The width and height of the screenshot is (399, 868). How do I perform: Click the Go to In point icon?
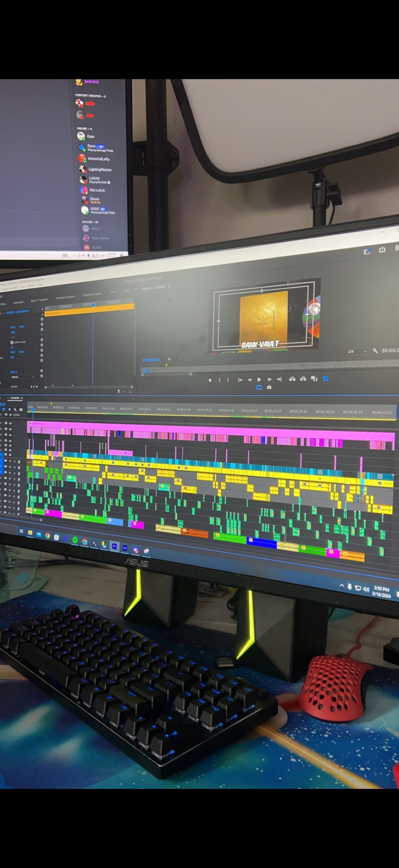click(x=240, y=380)
